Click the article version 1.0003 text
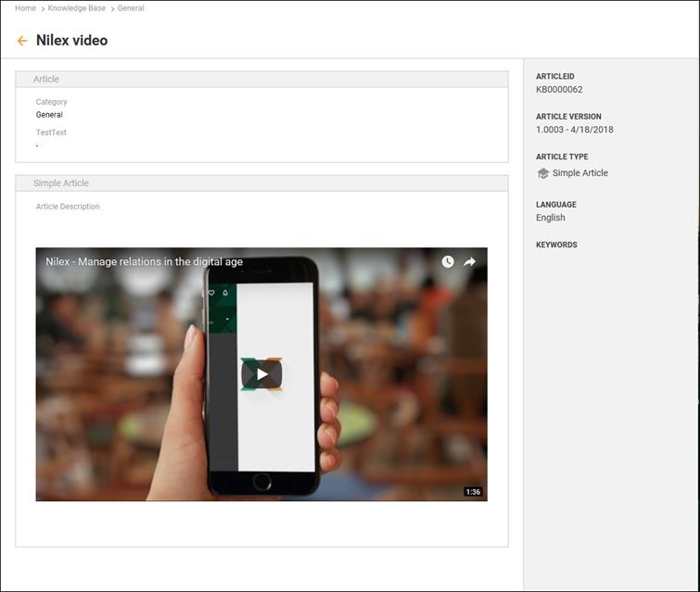700x592 pixels. pyautogui.click(x=574, y=130)
